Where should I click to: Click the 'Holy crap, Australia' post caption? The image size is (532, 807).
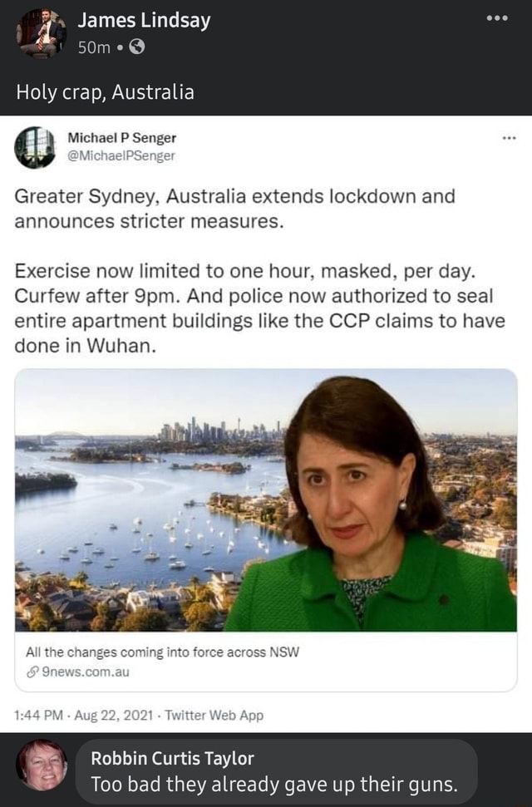[x=106, y=92]
